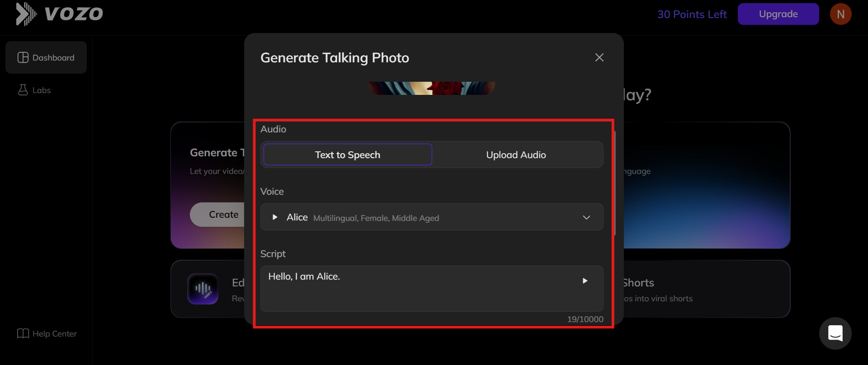868x365 pixels.
Task: Open the Dashboard sidebar item
Action: pyautogui.click(x=46, y=58)
